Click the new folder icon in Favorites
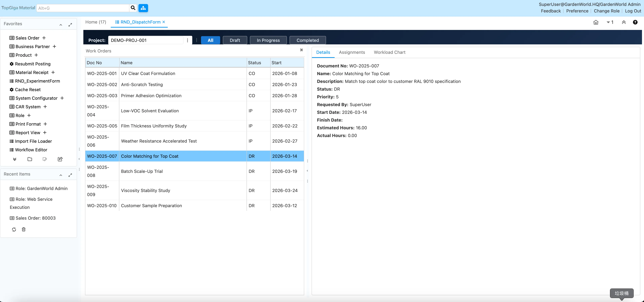The image size is (644, 302). [30, 159]
